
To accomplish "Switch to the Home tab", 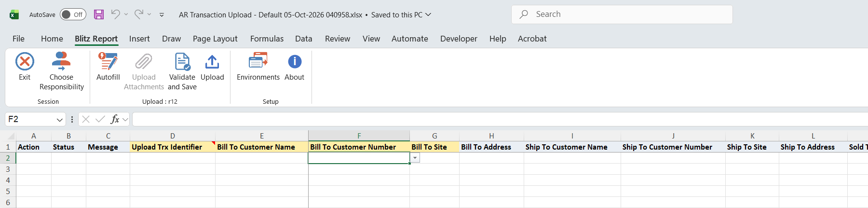I will point(52,39).
